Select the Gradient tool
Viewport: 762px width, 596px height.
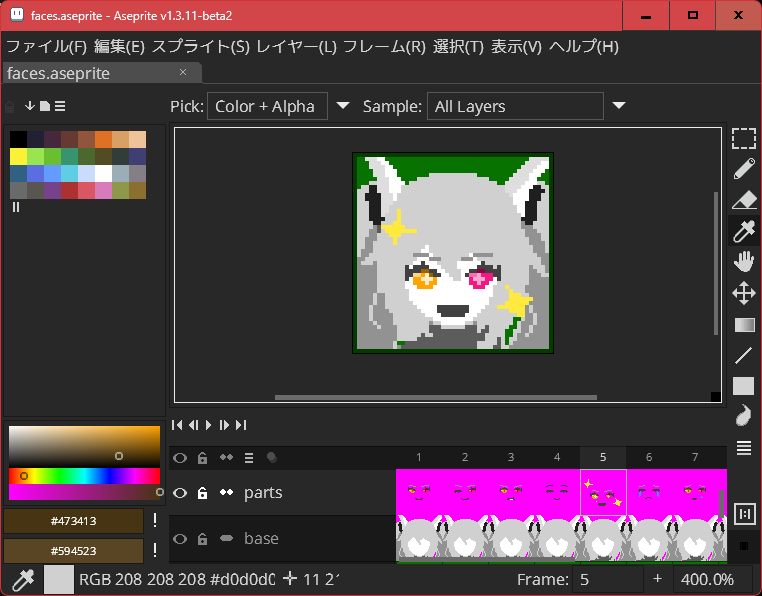coord(743,324)
